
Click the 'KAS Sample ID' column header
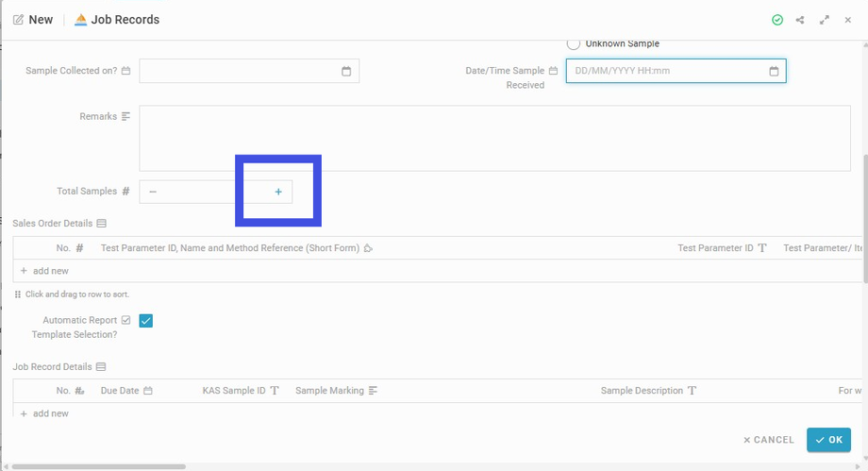234,391
